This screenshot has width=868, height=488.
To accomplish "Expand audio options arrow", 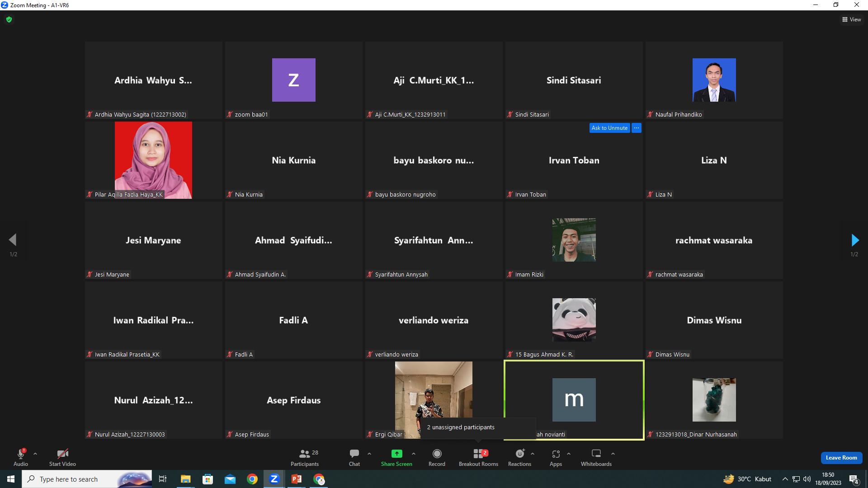I will [35, 454].
